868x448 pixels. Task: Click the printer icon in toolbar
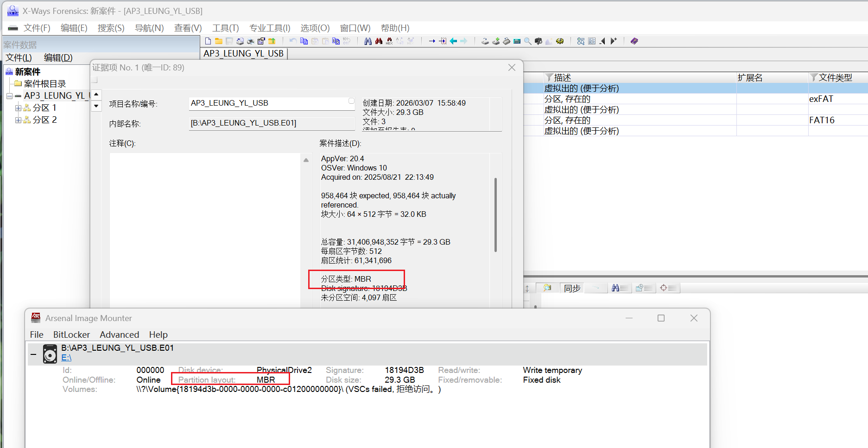point(250,41)
